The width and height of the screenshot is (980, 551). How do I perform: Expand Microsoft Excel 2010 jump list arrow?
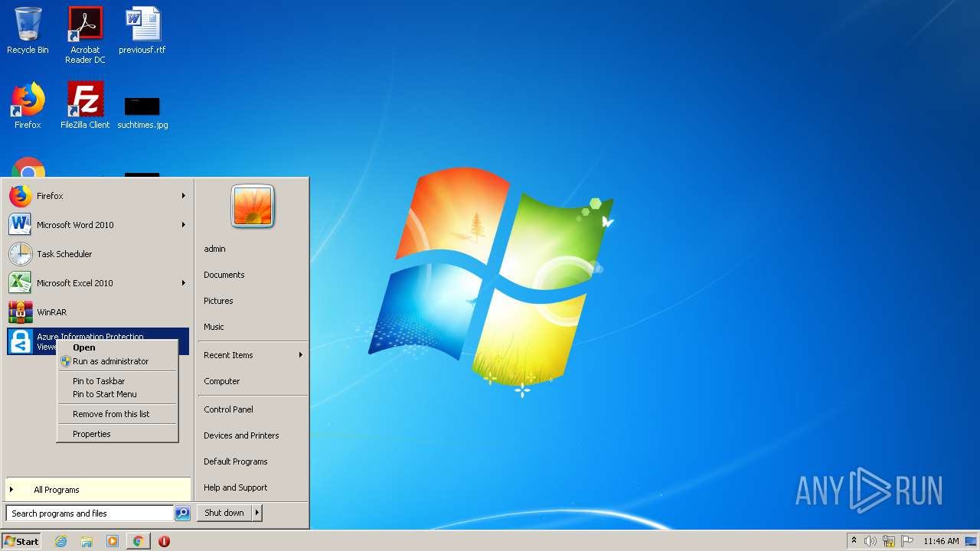click(x=184, y=283)
